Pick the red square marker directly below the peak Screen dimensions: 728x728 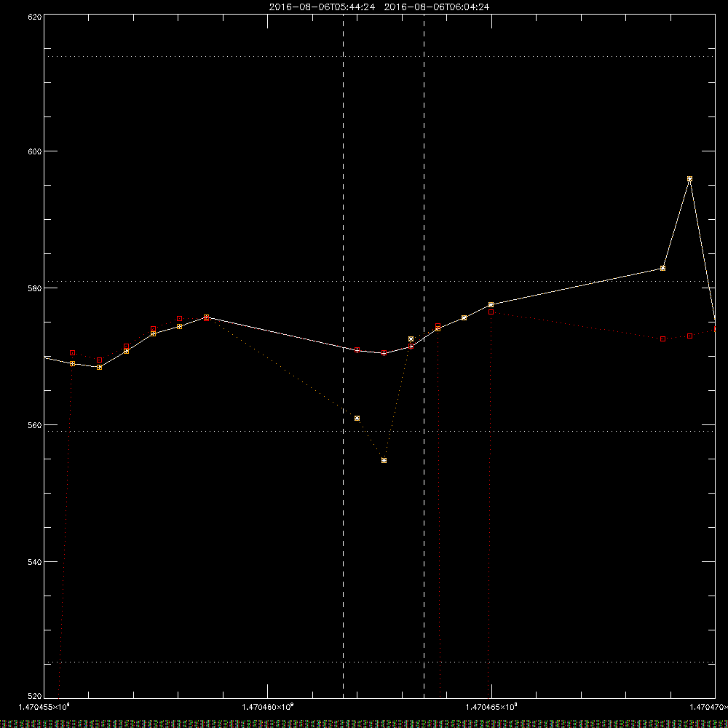[x=690, y=336]
